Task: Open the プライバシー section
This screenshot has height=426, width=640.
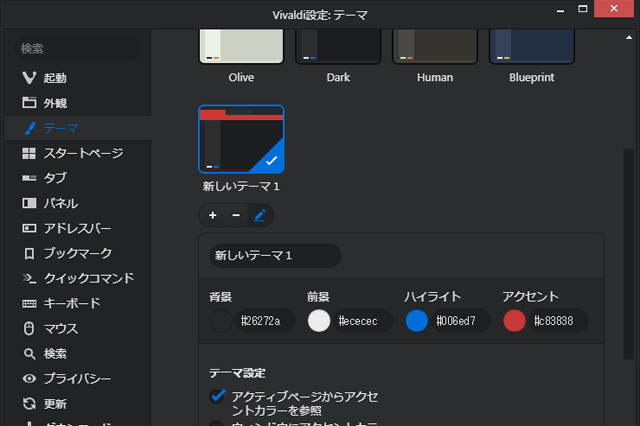Action: coord(78,379)
